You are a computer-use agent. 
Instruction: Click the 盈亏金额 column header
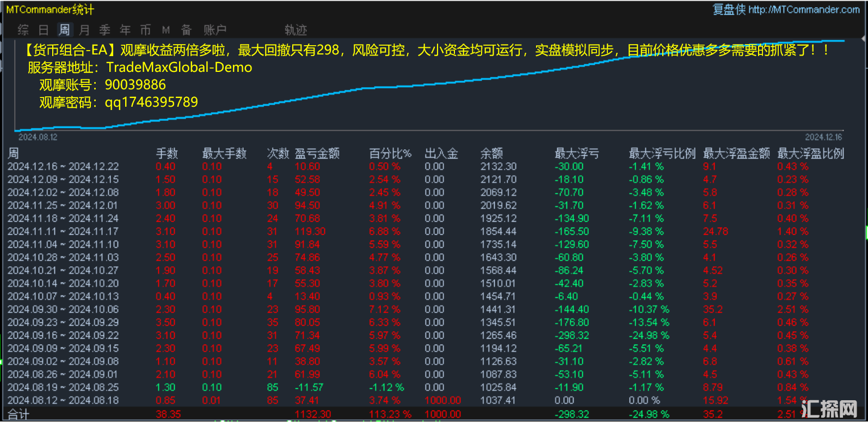point(317,154)
